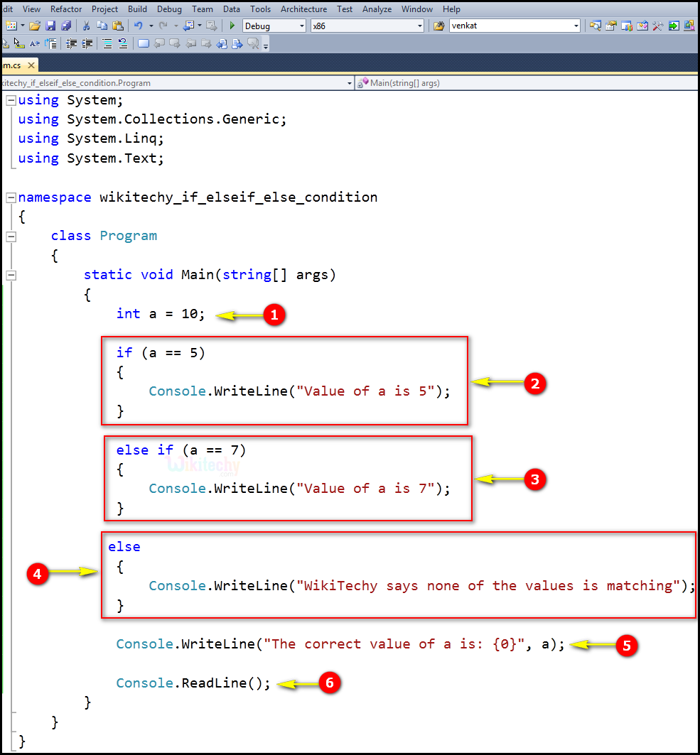Open the Debug configuration dropdown
The height and width of the screenshot is (755, 700).
pos(301,26)
